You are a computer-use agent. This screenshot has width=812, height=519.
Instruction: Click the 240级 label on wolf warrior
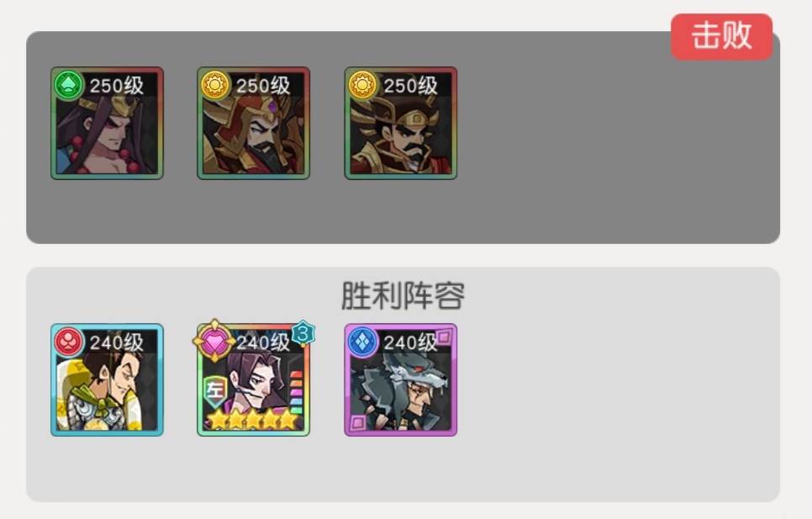[411, 342]
